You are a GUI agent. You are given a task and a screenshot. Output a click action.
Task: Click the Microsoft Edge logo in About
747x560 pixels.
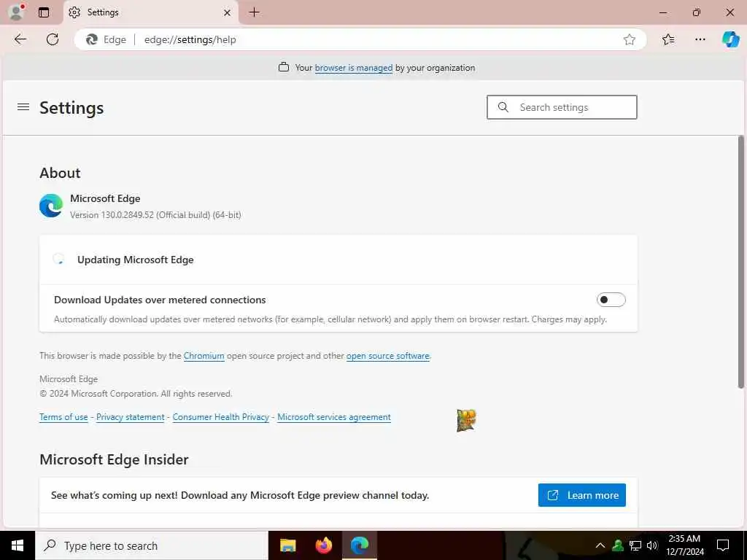tap(51, 206)
